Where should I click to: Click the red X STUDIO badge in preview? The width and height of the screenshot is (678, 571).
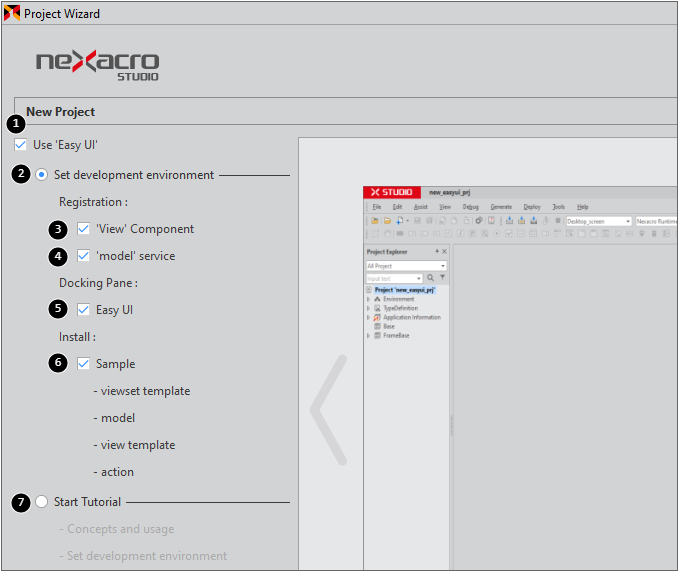(392, 192)
